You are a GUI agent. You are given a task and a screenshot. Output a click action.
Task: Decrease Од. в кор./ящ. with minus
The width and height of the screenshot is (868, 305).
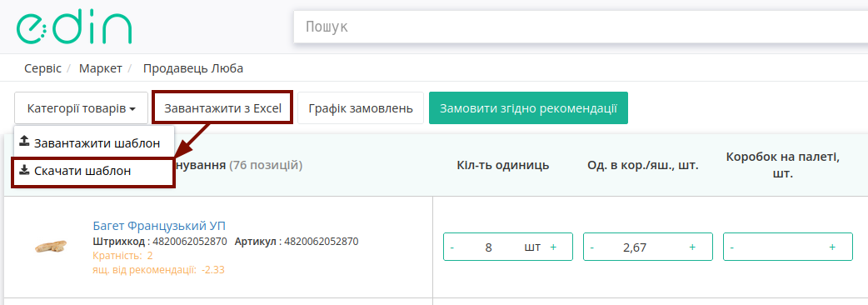[592, 247]
